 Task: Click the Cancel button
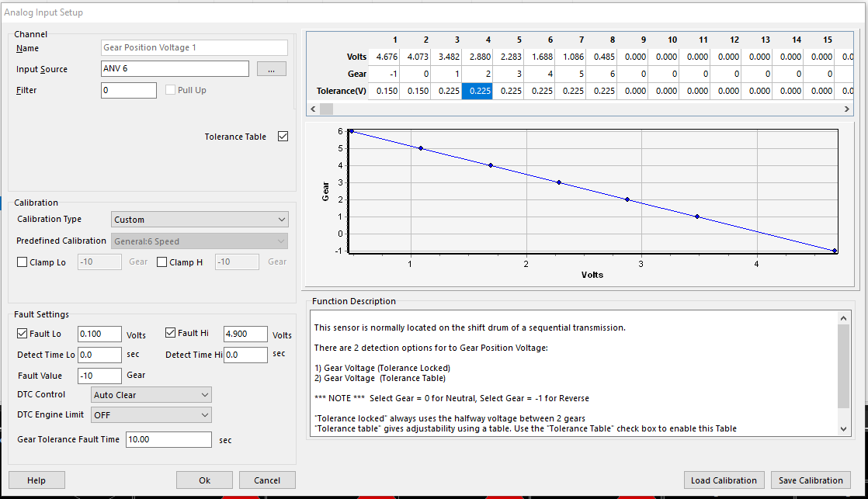[267, 480]
